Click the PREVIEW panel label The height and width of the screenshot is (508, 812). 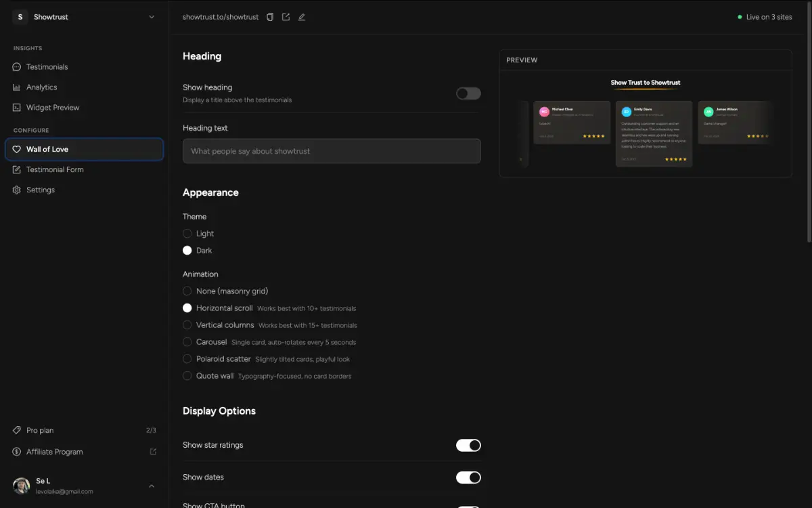[522, 60]
